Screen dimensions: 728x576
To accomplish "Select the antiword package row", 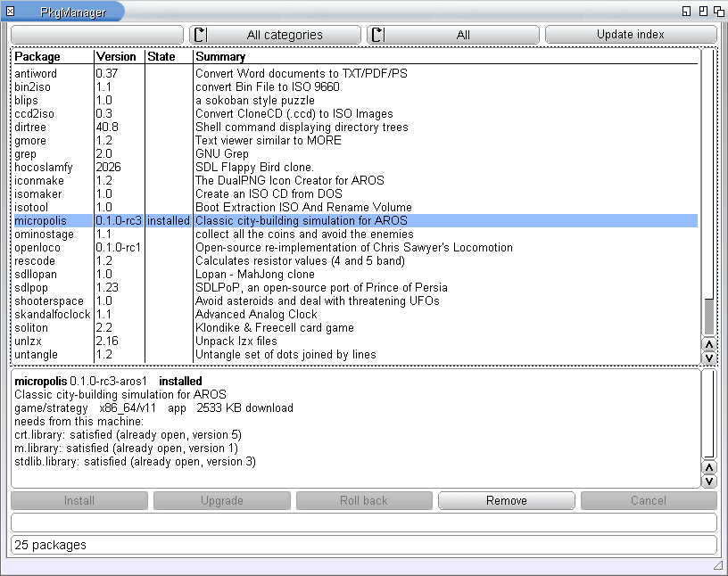I will point(356,73).
